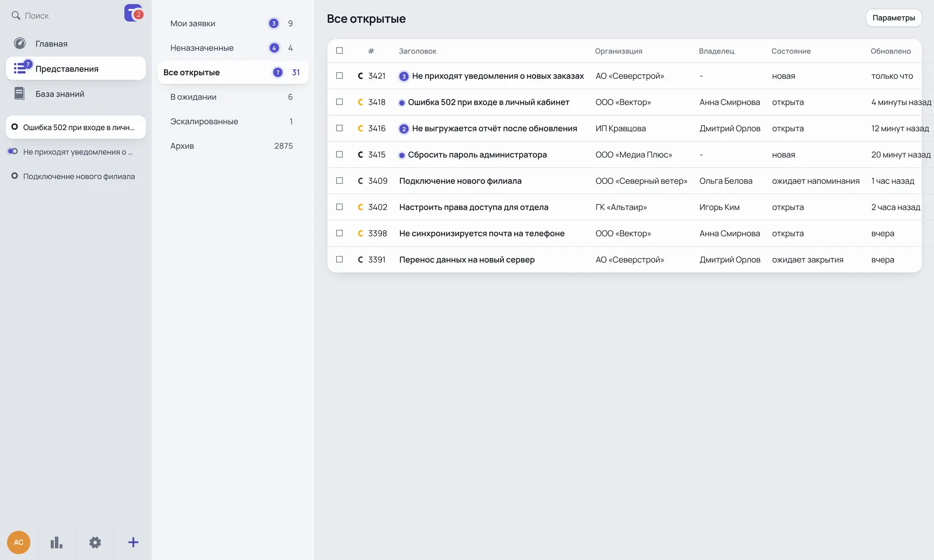This screenshot has width=934, height=560.
Task: Check the box for ticket 3391
Action: click(x=340, y=260)
